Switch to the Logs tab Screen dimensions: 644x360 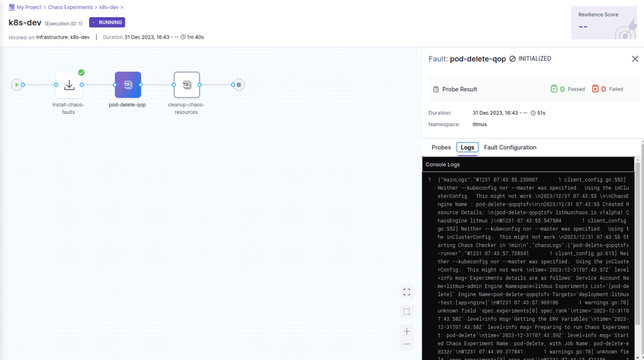[467, 147]
